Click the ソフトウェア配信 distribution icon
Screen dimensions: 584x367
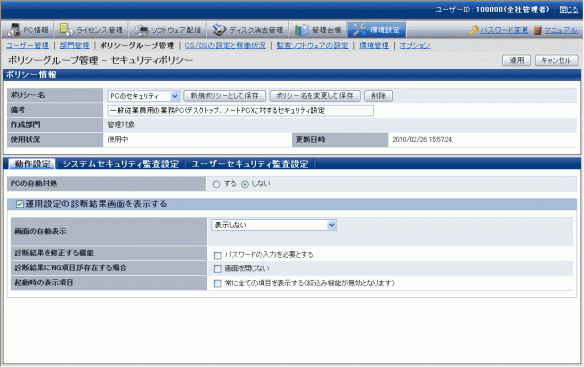pos(141,30)
